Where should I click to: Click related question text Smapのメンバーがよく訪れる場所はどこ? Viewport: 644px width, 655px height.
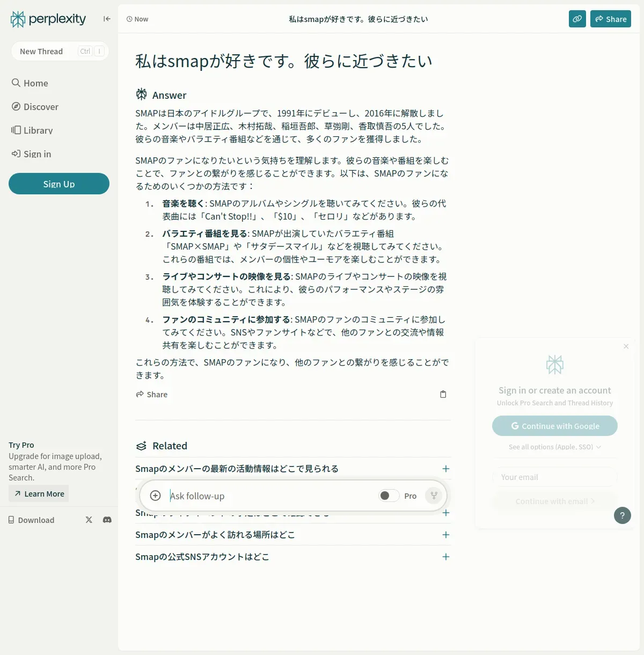215,535
